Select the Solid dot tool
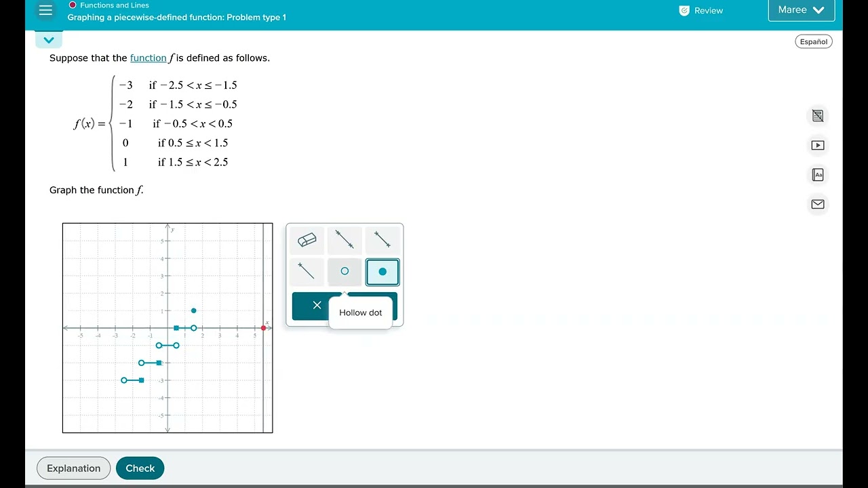Image resolution: width=868 pixels, height=488 pixels. 382,271
